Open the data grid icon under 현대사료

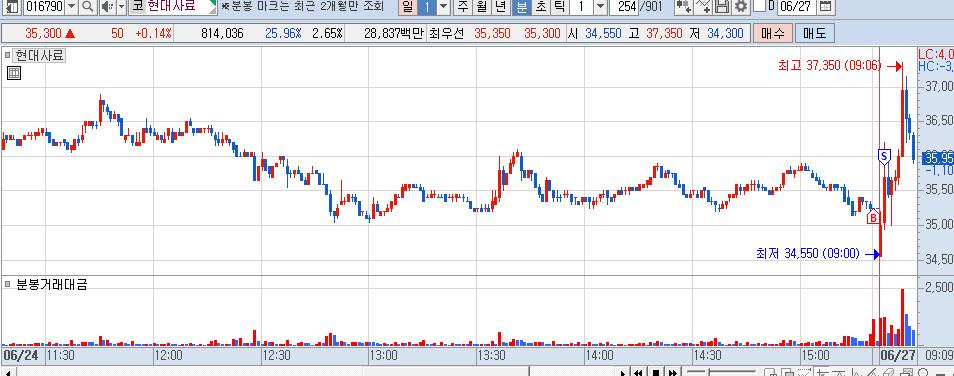14,74
